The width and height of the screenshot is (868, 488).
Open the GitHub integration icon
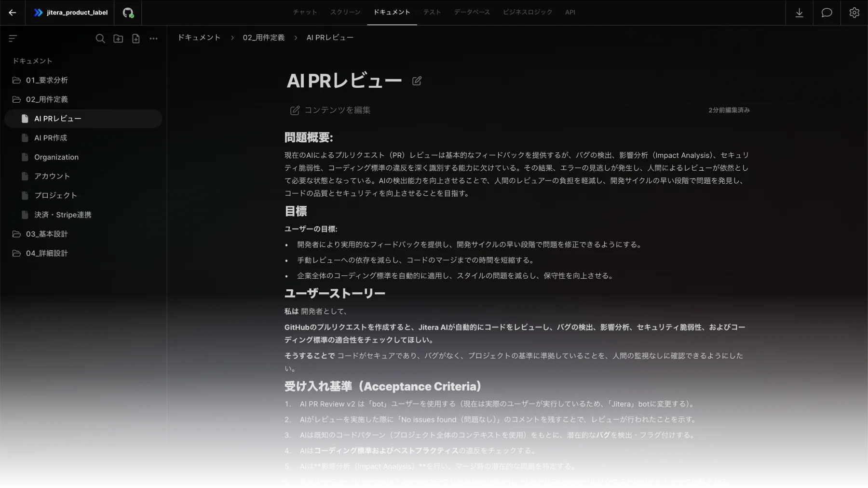[x=128, y=13]
